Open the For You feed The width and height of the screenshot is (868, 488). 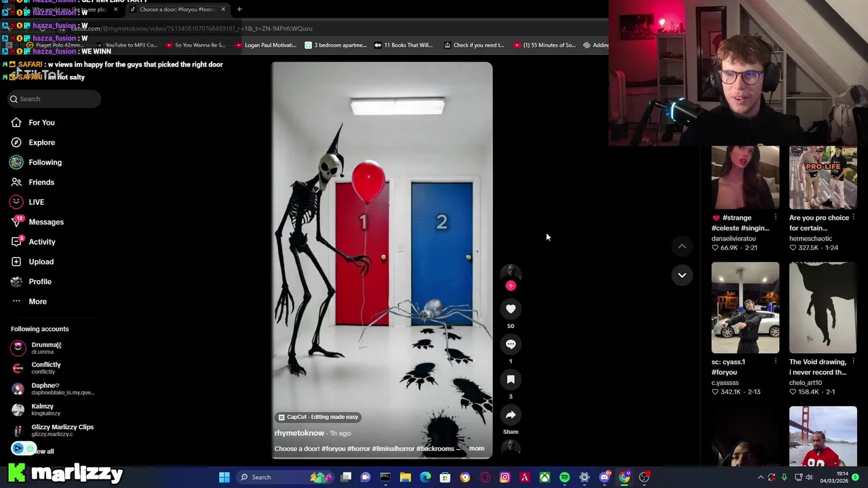click(x=41, y=123)
